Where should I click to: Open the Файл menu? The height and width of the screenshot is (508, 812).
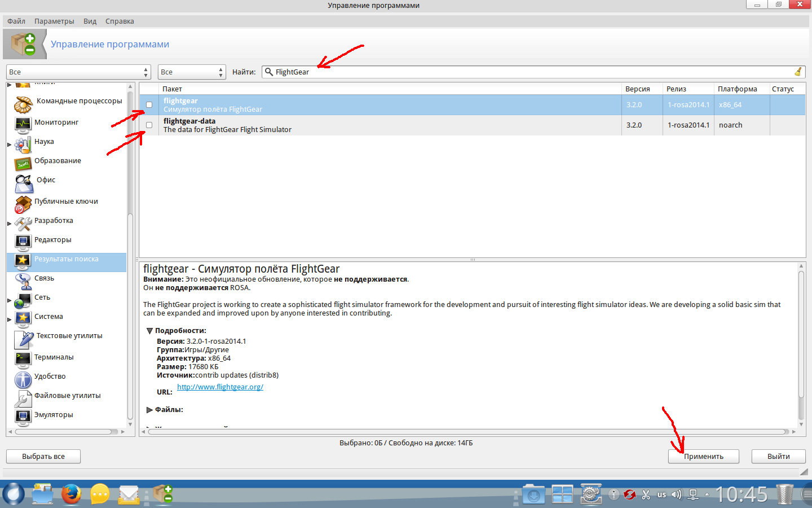tap(16, 21)
